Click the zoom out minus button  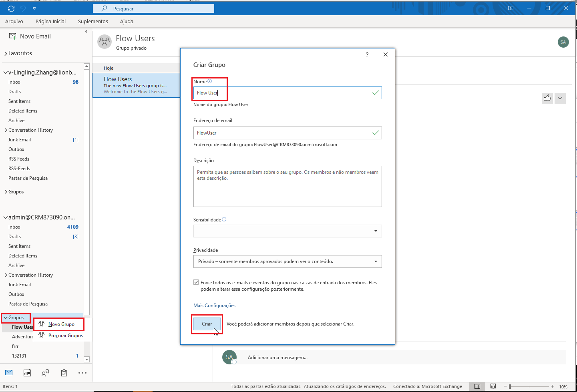click(x=505, y=386)
